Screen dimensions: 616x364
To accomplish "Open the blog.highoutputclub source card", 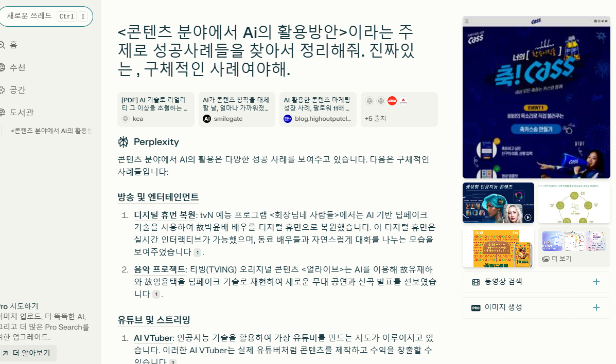I will tap(318, 110).
